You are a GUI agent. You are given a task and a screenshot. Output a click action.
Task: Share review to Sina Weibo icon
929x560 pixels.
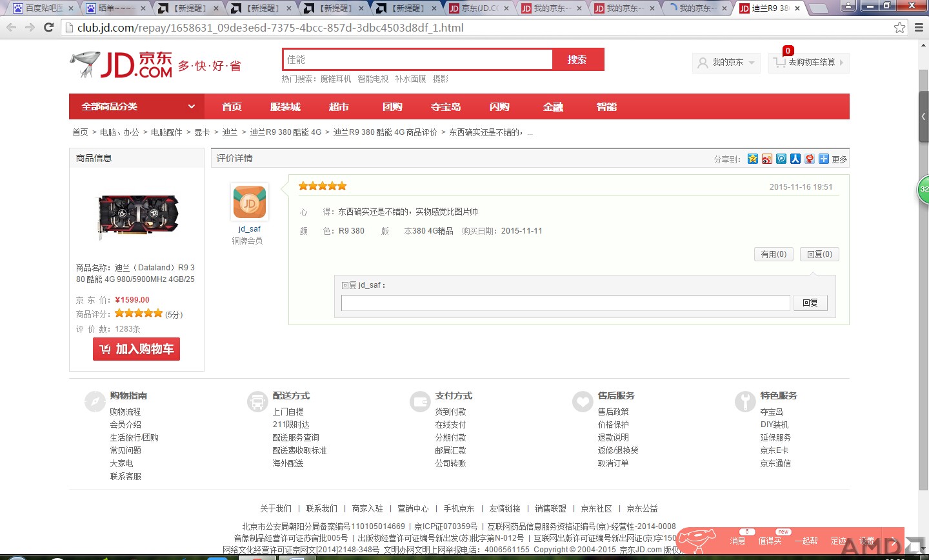766,159
